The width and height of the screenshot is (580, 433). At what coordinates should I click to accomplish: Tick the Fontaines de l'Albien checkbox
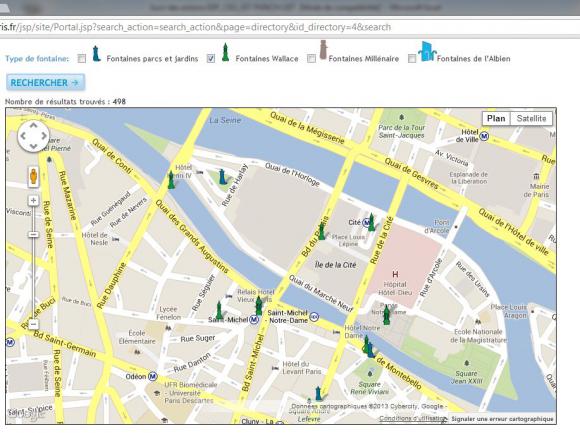point(412,58)
